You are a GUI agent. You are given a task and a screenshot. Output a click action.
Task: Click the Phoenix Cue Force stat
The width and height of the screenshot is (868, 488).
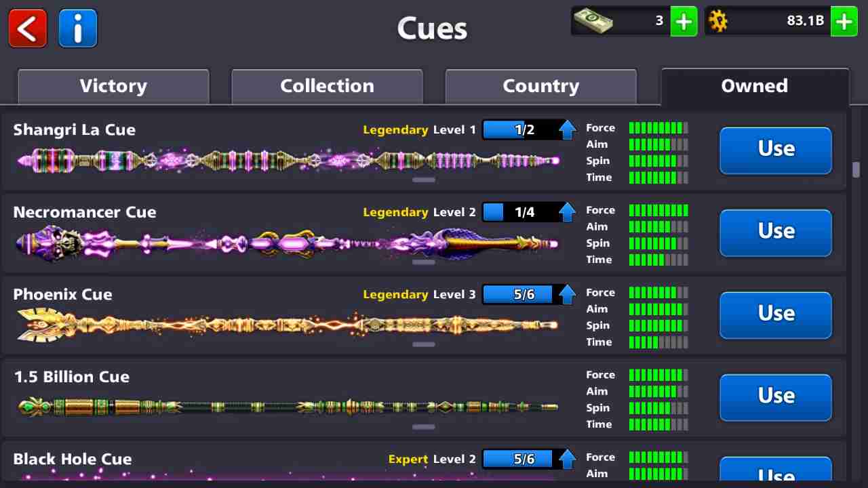tap(637, 292)
